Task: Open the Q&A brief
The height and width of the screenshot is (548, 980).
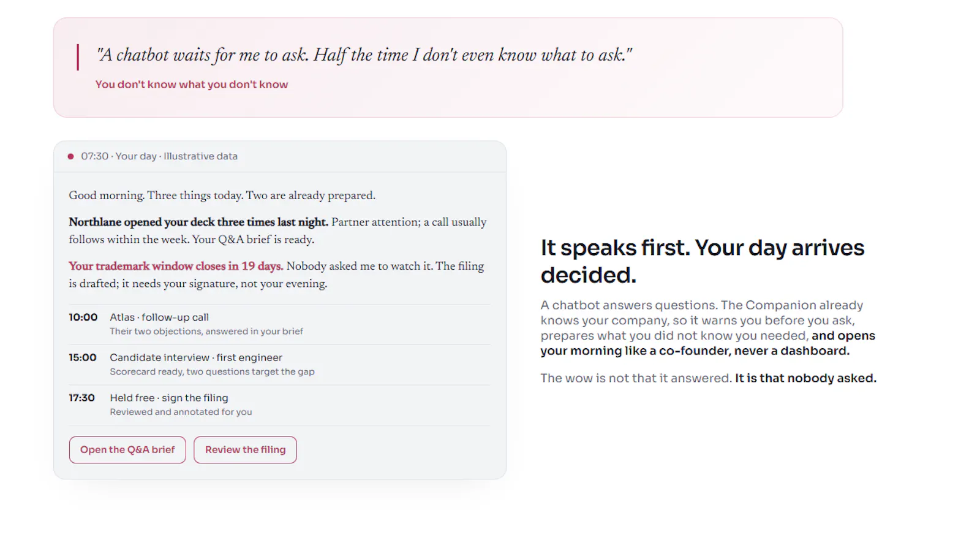Action: 127,450
